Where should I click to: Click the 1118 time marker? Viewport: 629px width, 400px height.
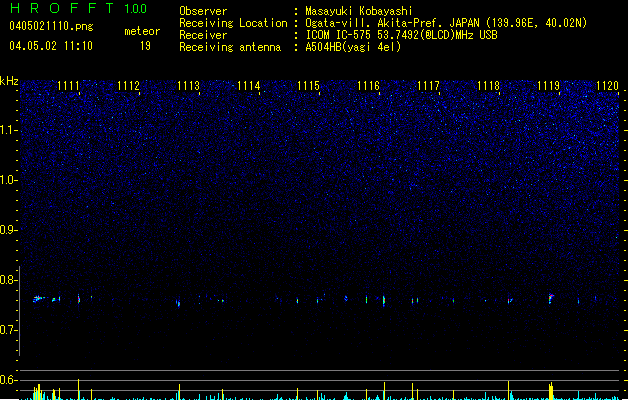[x=489, y=86]
